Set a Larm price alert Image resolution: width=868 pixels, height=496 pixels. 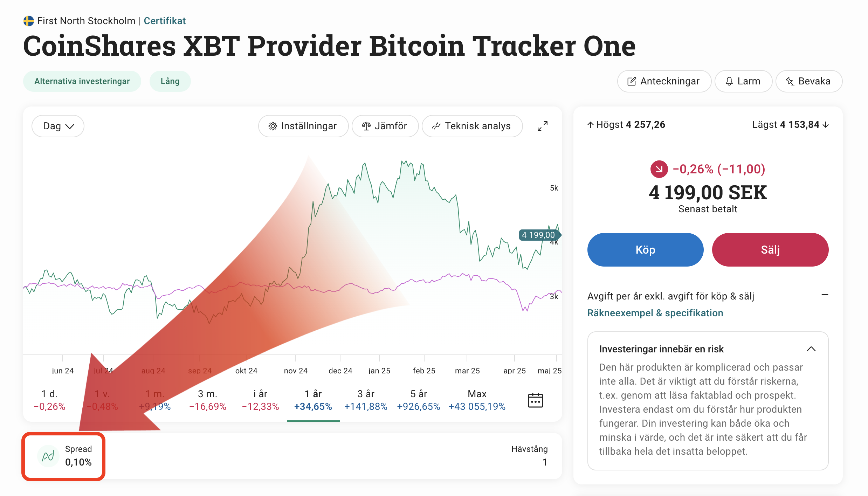[743, 81]
